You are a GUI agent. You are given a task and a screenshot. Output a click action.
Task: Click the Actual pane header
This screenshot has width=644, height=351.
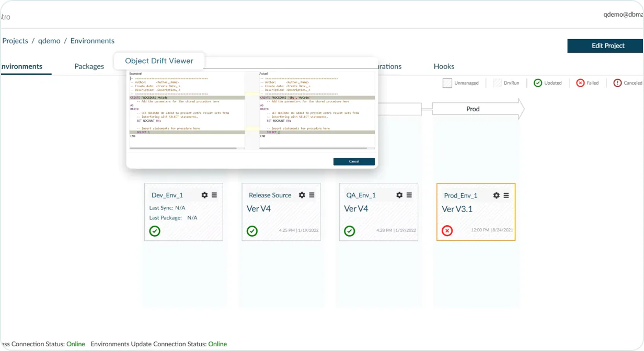[263, 74]
